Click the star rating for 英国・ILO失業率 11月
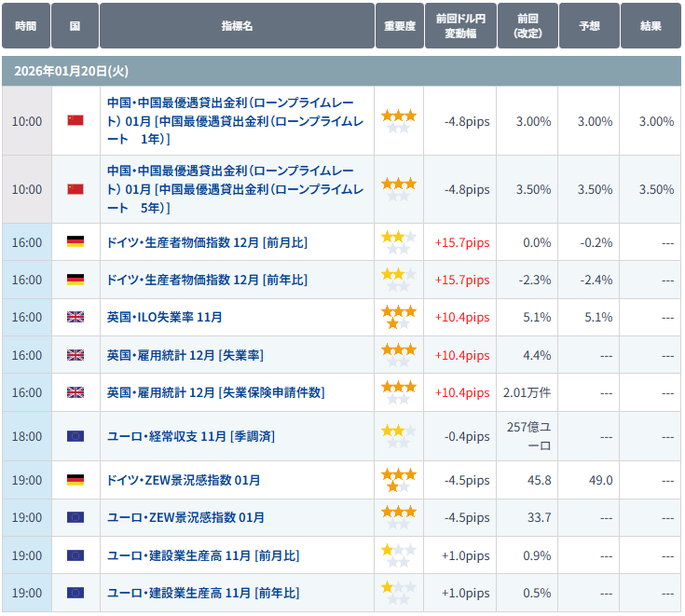Viewport: 685px width, 616px height. tap(398, 317)
